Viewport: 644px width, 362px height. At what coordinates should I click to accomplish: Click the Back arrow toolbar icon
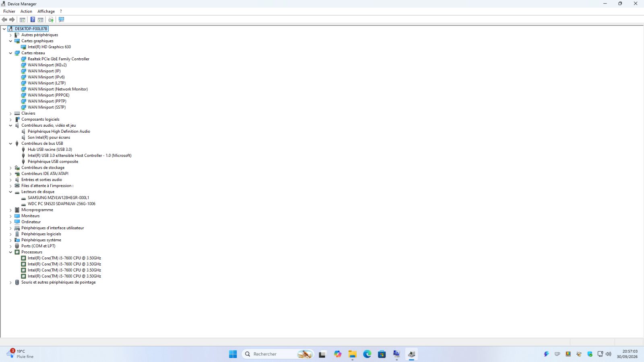point(4,20)
